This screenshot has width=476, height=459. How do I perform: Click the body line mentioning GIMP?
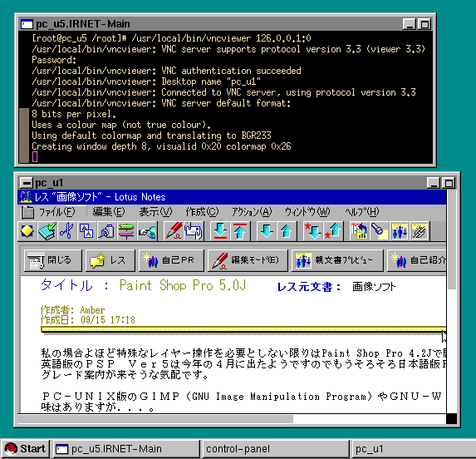pos(242,397)
